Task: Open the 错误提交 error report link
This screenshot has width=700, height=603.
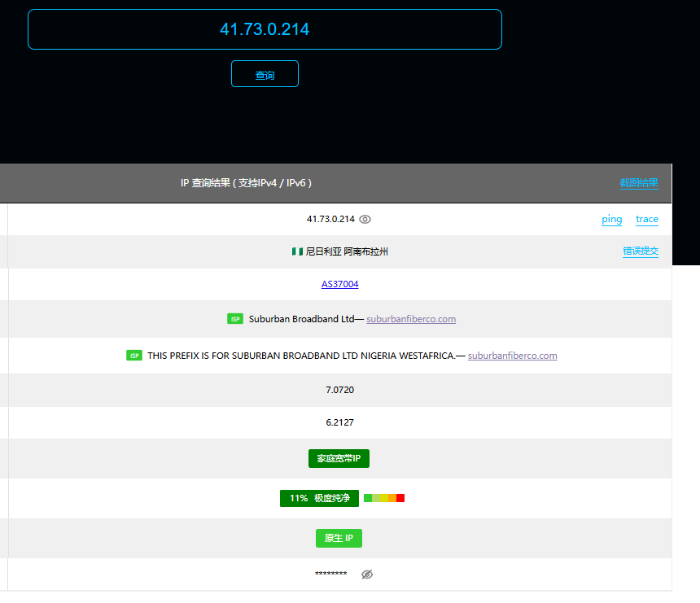Action: (x=641, y=251)
